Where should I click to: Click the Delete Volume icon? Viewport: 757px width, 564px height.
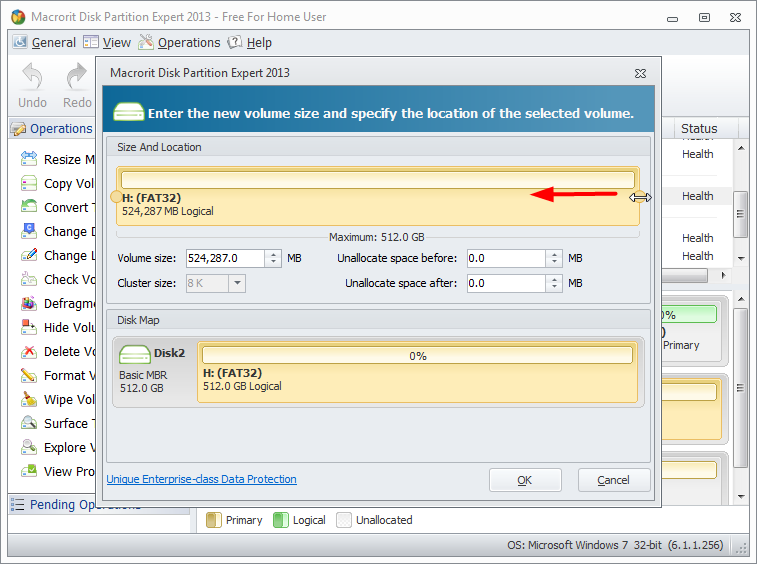pyautogui.click(x=29, y=351)
